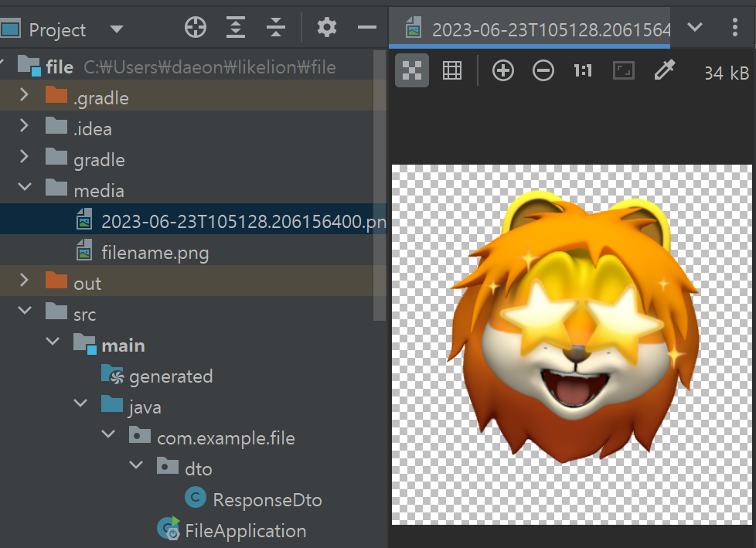The image size is (756, 548).
Task: Click the lion image preview
Action: point(572,344)
